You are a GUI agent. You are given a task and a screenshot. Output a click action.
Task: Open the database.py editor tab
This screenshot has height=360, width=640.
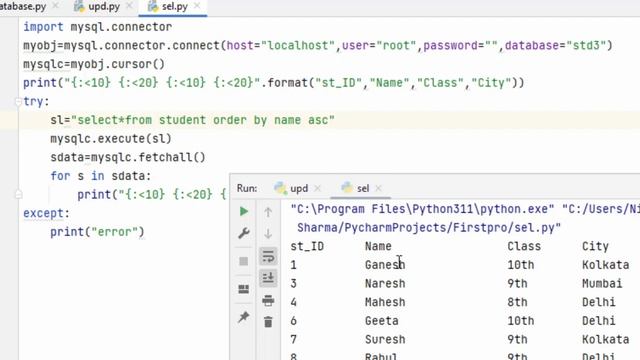pos(23,7)
